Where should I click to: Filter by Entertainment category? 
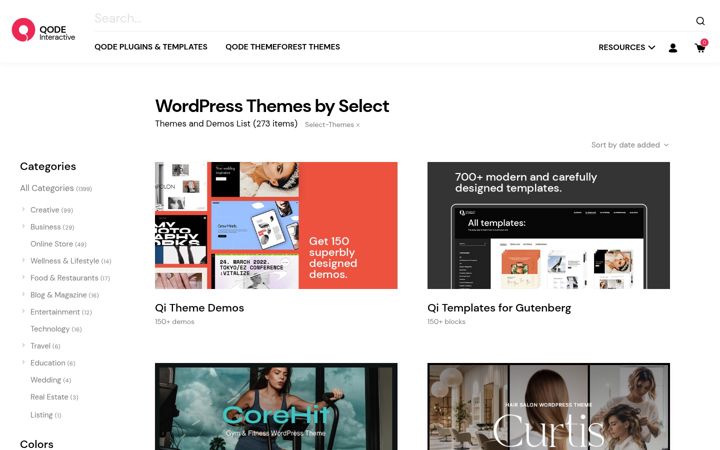point(61,312)
